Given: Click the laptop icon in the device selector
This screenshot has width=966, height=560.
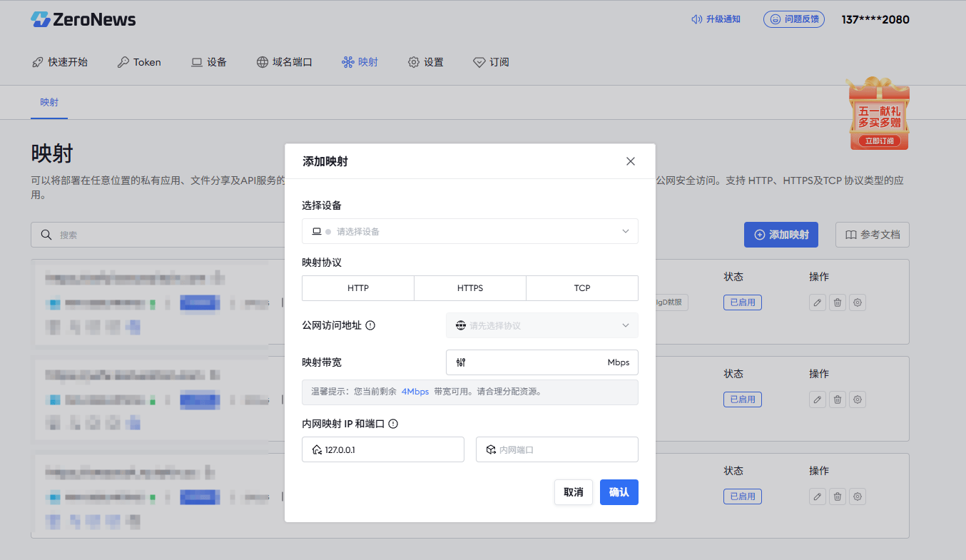Looking at the screenshot, I should (317, 231).
